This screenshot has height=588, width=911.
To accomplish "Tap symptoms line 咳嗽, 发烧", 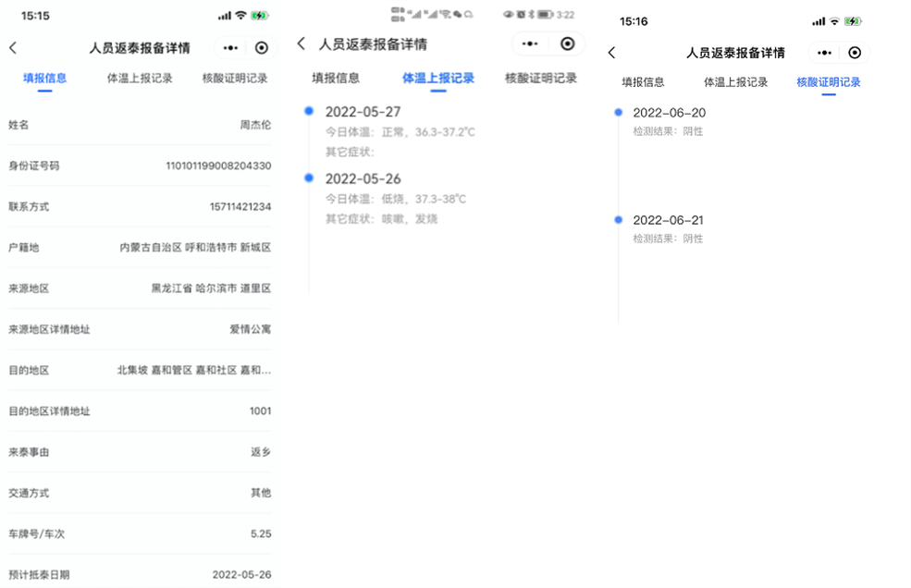I will click(381, 219).
